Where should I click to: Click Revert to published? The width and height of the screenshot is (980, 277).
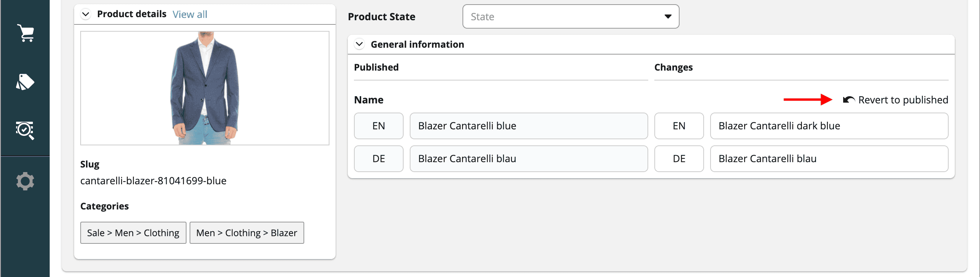click(903, 100)
